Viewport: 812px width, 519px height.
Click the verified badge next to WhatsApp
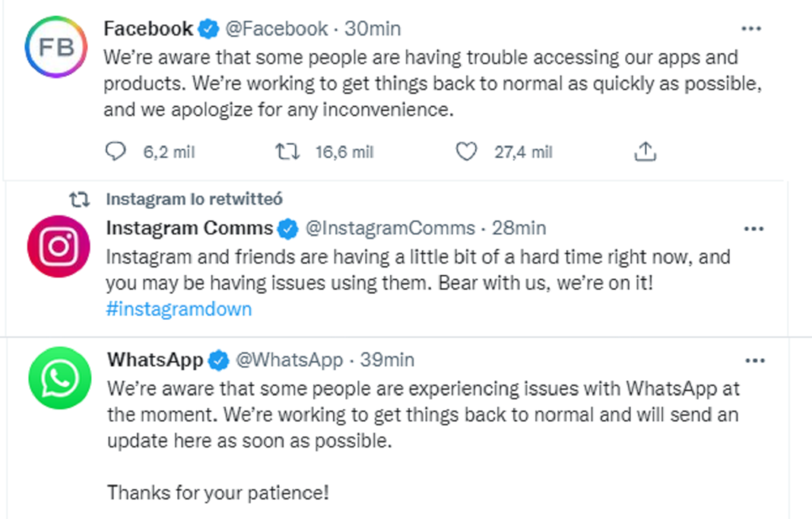[x=218, y=361]
